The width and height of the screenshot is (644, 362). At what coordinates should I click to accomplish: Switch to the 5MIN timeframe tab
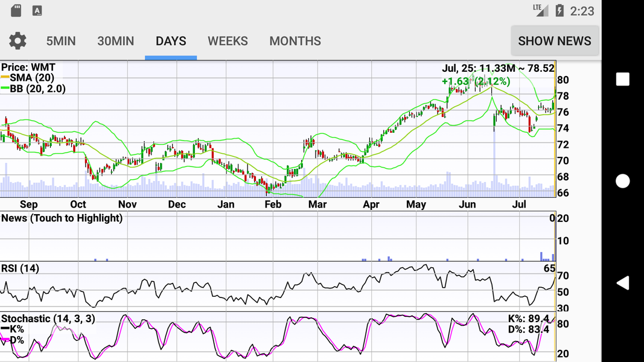(60, 41)
